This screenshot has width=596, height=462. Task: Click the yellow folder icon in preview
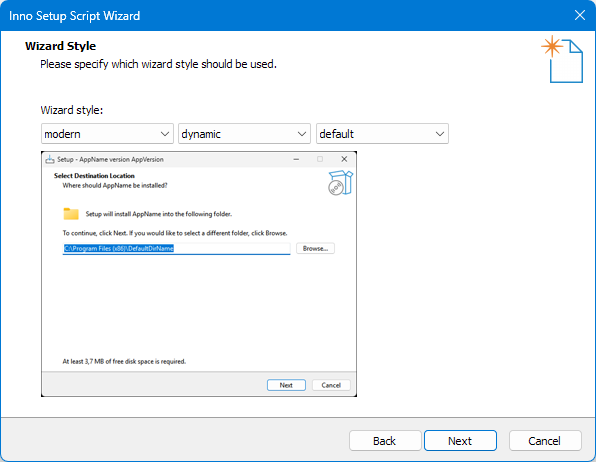pos(71,214)
